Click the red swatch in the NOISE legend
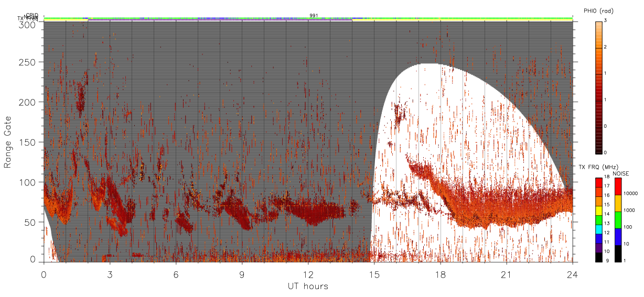 [x=618, y=186]
